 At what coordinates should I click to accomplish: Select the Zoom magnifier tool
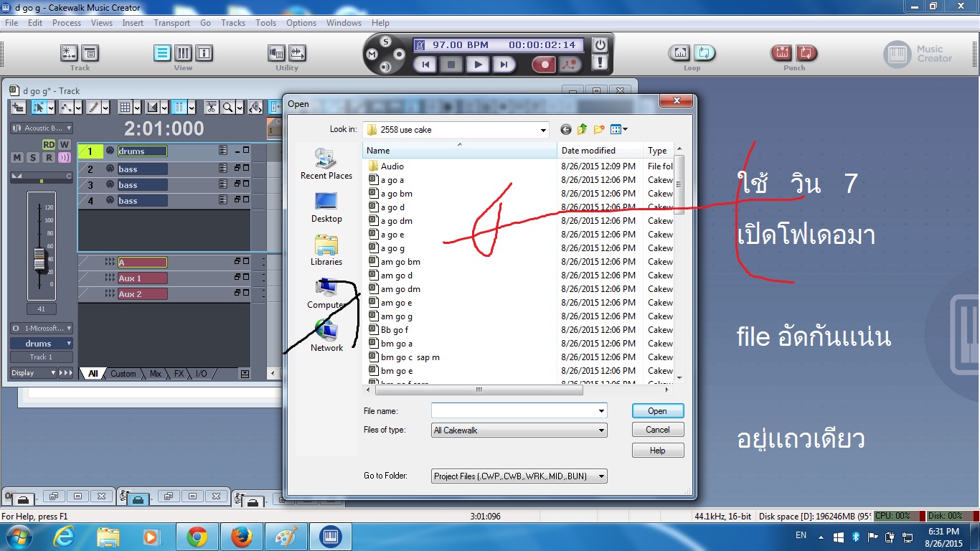point(227,107)
